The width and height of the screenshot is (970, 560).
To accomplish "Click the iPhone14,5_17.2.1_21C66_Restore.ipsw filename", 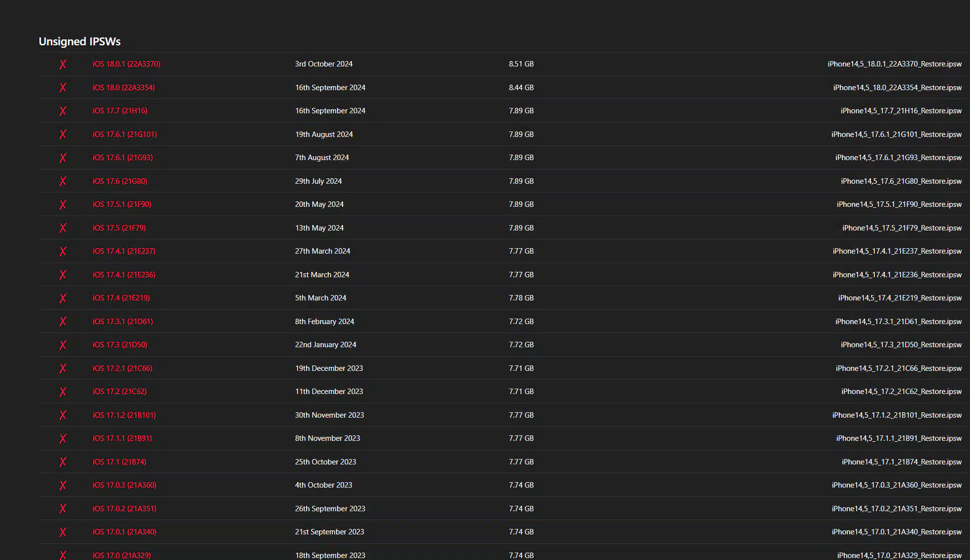I will pos(899,368).
